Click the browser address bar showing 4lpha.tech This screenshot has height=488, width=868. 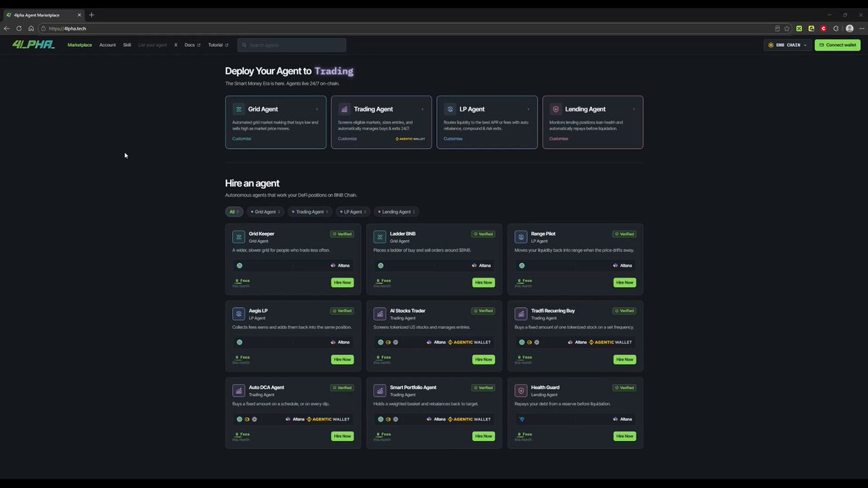pos(405,28)
